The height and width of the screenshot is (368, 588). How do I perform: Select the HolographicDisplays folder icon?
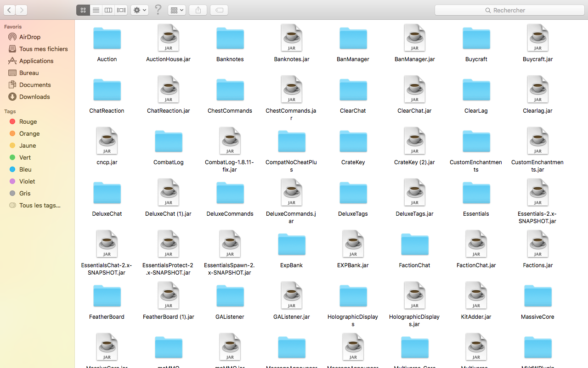(x=353, y=296)
